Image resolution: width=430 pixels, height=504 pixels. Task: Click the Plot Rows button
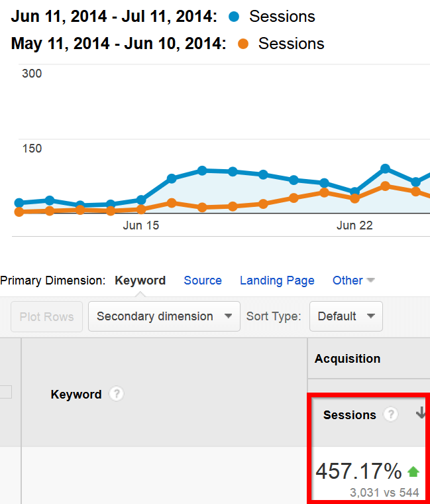point(46,316)
